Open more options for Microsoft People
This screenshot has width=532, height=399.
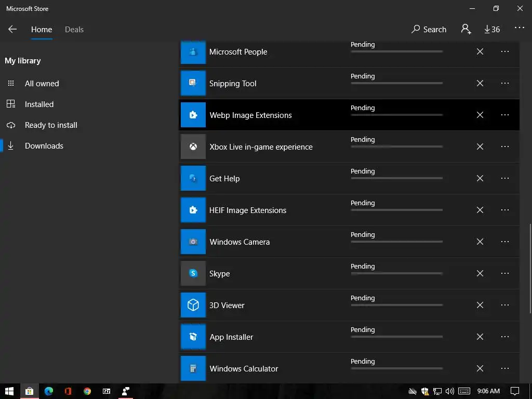pyautogui.click(x=505, y=51)
